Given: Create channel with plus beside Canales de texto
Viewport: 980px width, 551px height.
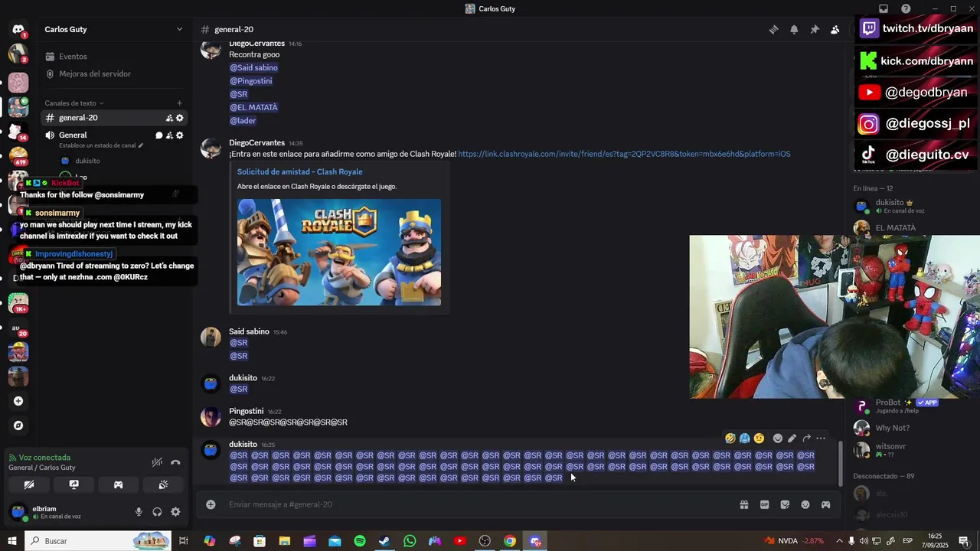Looking at the screenshot, I should [179, 103].
